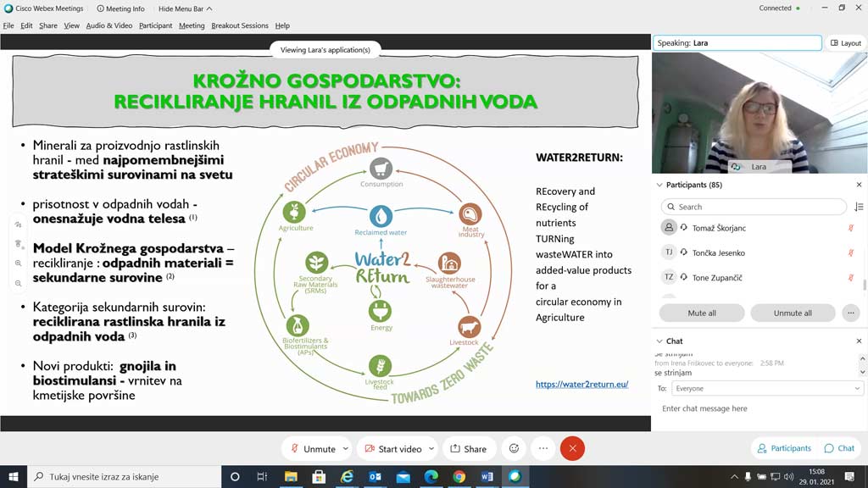This screenshot has width=868, height=488.
Task: Open Microsoft Edge from the taskbar
Action: [x=431, y=476]
